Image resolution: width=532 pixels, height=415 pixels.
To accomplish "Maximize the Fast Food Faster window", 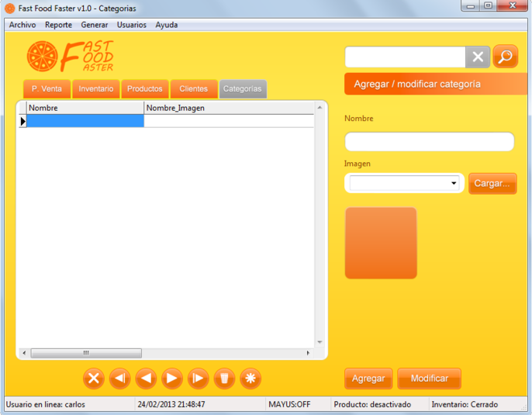I will (x=489, y=5).
